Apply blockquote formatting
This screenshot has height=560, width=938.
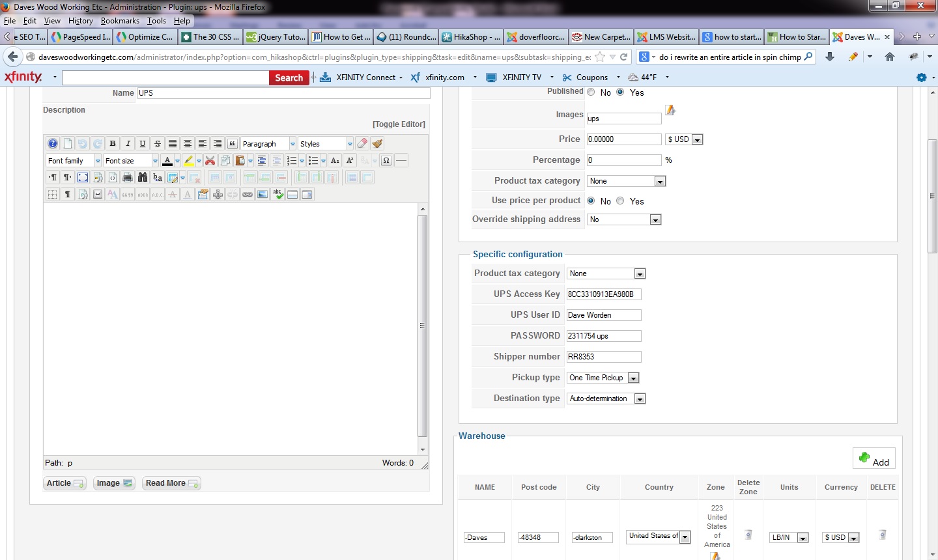tap(233, 143)
